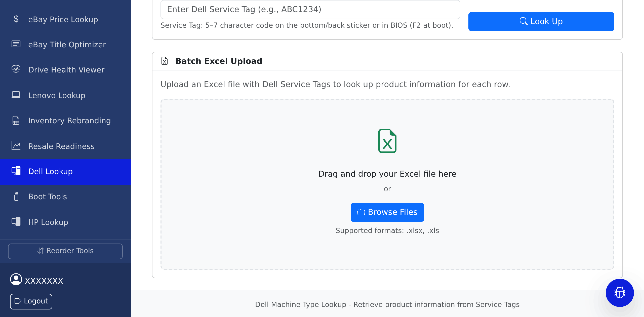This screenshot has width=644, height=317.
Task: Click the laptop icon for Lenovo Lookup
Action: [x=16, y=95]
